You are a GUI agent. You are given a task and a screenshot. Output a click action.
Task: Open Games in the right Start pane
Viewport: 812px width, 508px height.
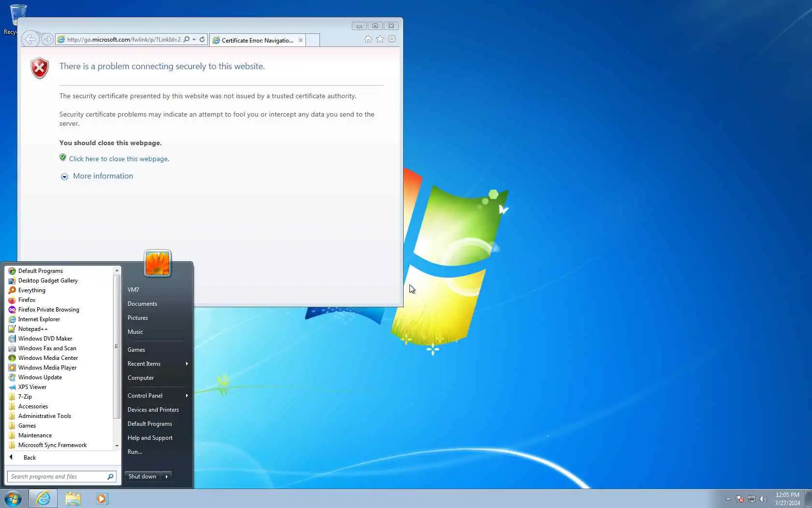[x=157, y=350]
